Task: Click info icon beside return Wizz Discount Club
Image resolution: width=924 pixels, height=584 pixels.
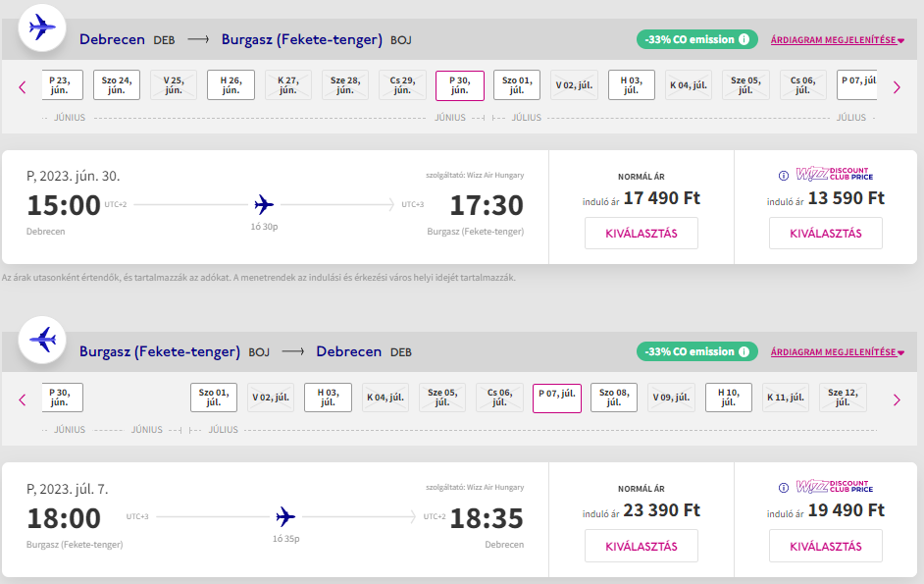Action: (783, 488)
